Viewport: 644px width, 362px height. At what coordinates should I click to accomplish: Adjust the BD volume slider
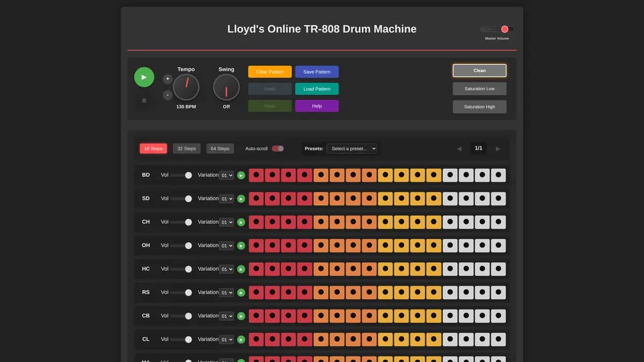coord(181,175)
